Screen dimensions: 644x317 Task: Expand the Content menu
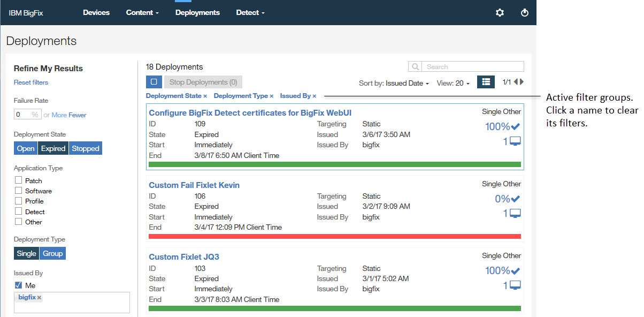[x=142, y=12]
